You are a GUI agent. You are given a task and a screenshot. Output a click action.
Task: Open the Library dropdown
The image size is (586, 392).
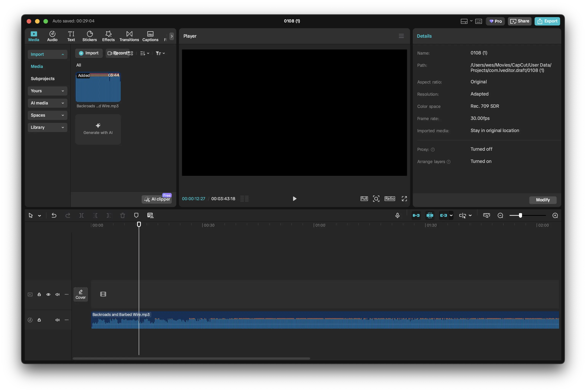point(48,127)
